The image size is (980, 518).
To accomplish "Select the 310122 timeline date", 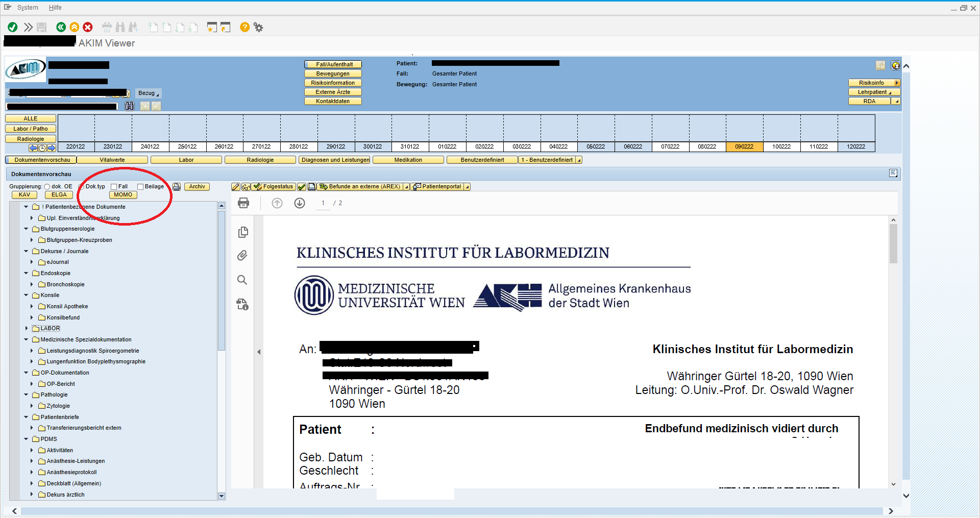I will (410, 146).
